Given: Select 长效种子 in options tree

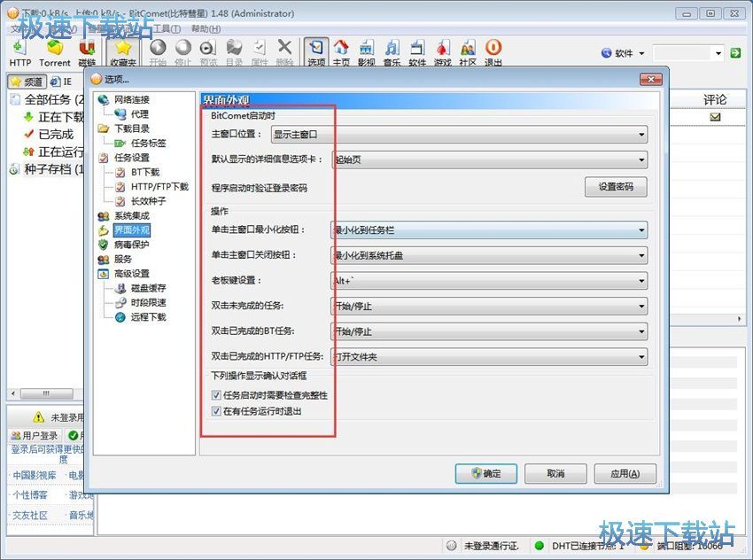Looking at the screenshot, I should click(149, 201).
